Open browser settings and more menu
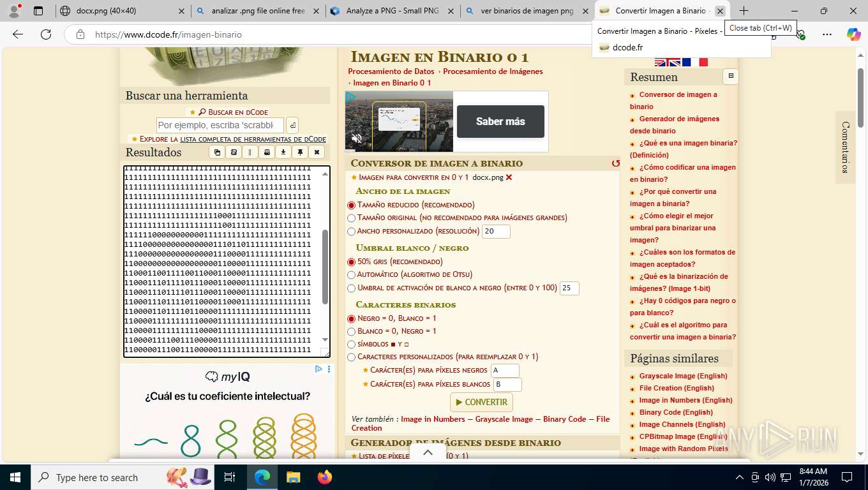The width and height of the screenshot is (868, 490). 827,34
